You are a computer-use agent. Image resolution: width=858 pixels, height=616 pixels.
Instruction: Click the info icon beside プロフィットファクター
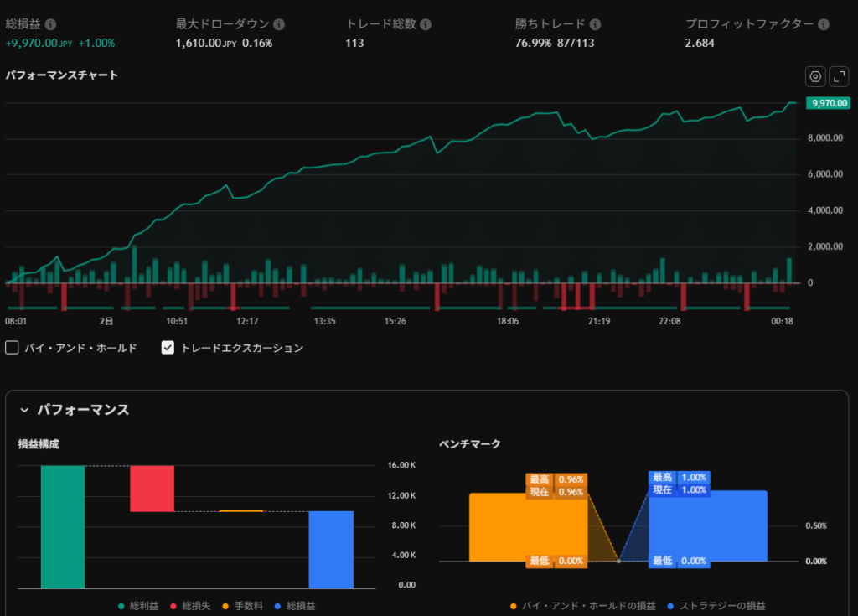[x=825, y=25]
